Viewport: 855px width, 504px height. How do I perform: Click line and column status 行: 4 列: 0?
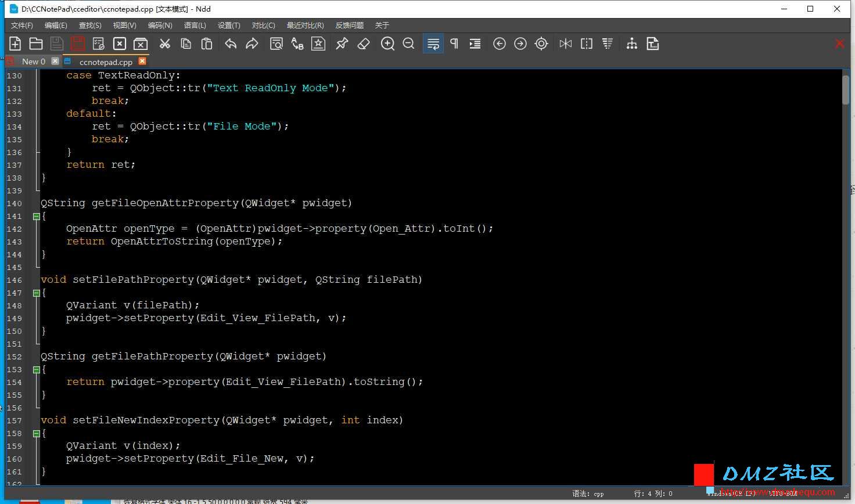(x=653, y=494)
